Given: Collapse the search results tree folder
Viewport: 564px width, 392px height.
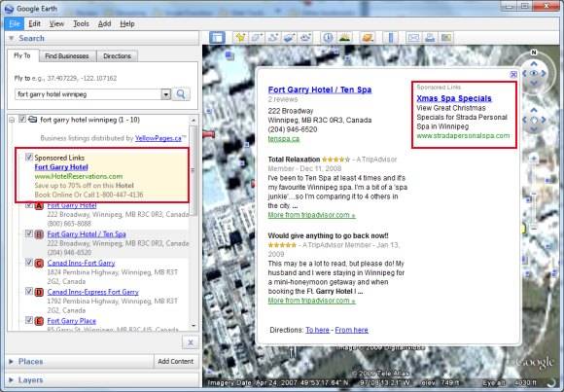Looking at the screenshot, I should [x=12, y=120].
